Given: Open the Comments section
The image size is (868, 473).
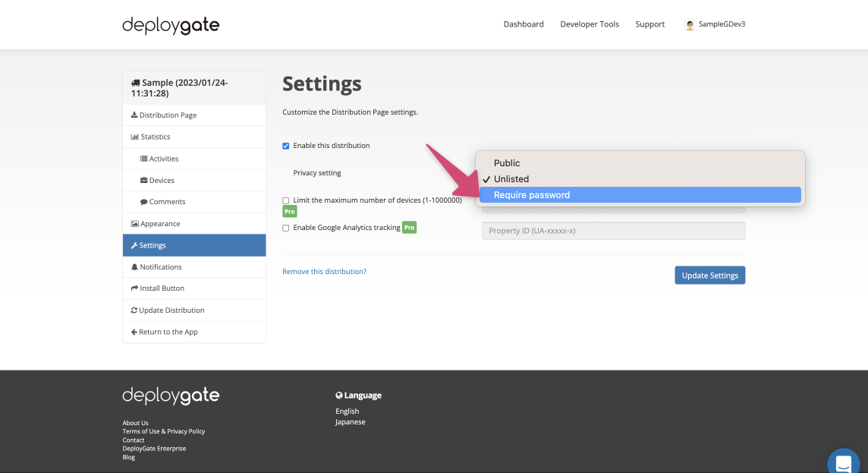Looking at the screenshot, I should (168, 201).
